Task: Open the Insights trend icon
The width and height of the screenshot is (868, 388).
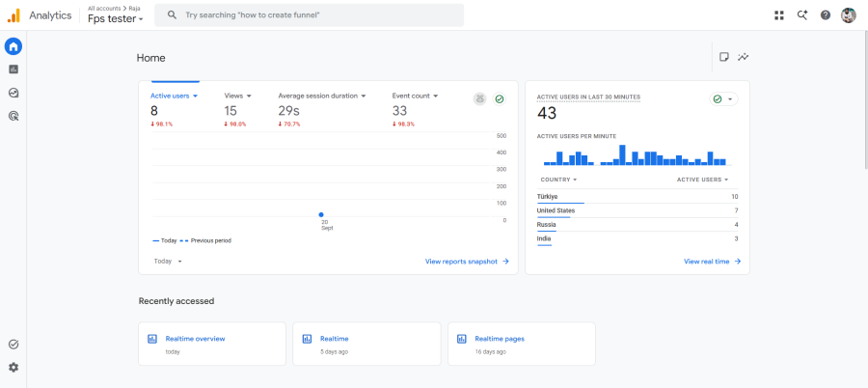Action: [x=743, y=57]
